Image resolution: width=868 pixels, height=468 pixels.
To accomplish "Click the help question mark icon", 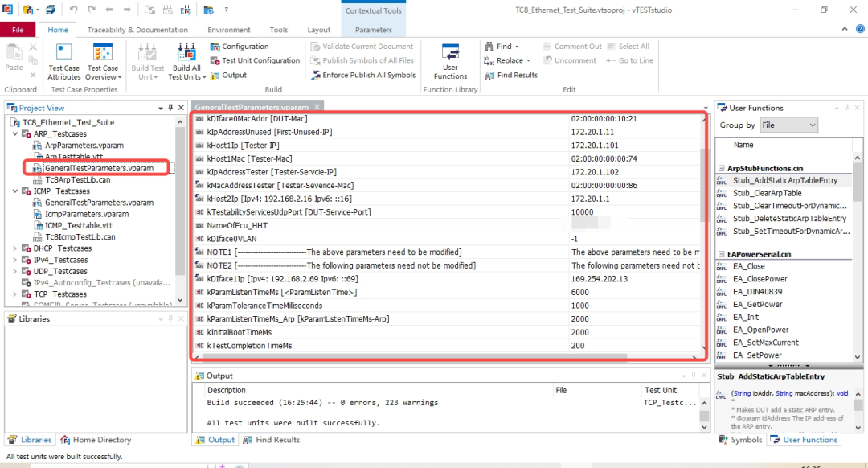I will tap(860, 29).
